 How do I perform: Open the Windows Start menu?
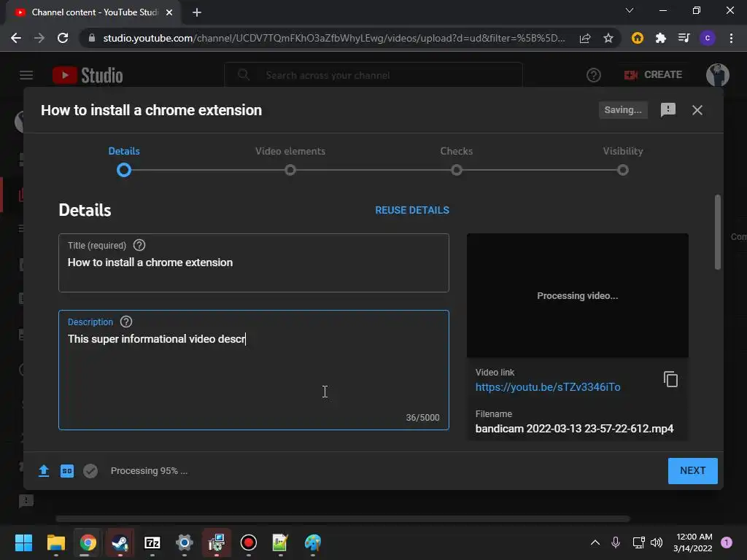point(23,542)
